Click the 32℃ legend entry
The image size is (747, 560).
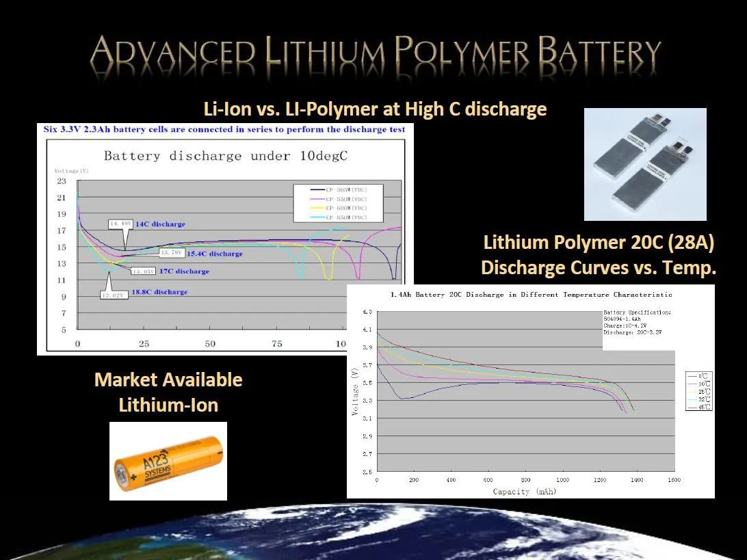point(699,399)
